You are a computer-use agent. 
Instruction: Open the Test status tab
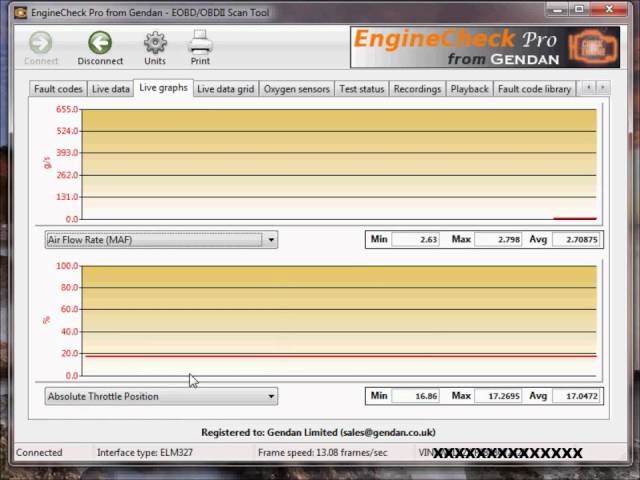point(362,89)
